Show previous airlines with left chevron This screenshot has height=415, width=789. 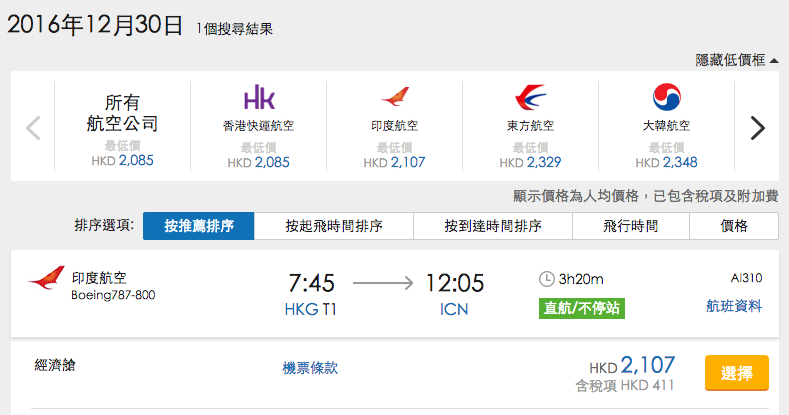tap(33, 128)
